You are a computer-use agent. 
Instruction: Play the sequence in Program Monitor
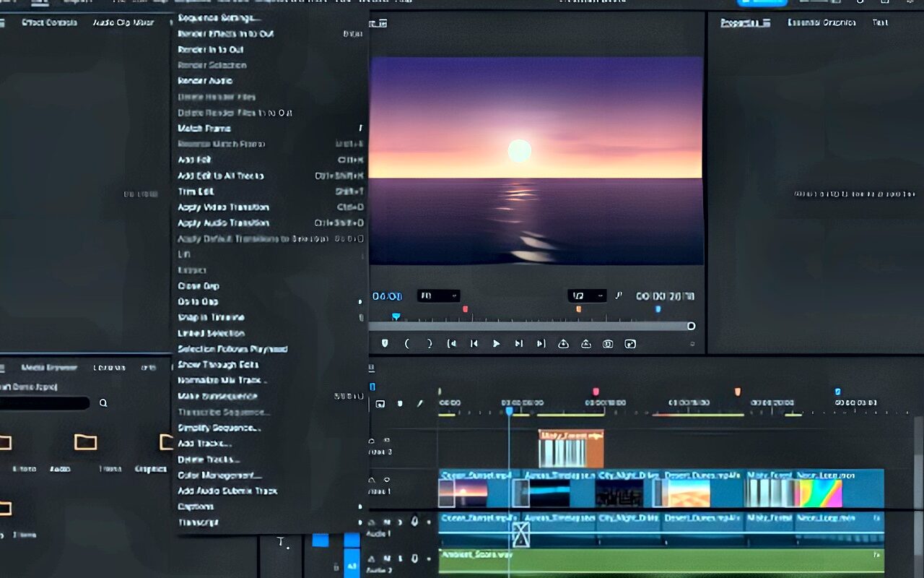pos(496,344)
